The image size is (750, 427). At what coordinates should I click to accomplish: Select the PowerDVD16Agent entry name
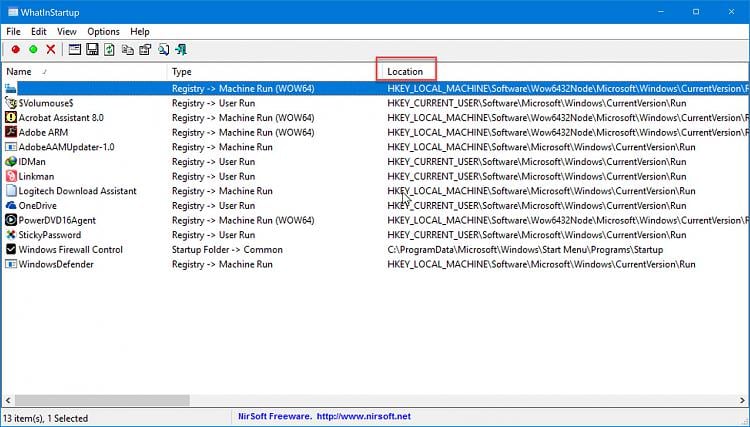pos(57,220)
